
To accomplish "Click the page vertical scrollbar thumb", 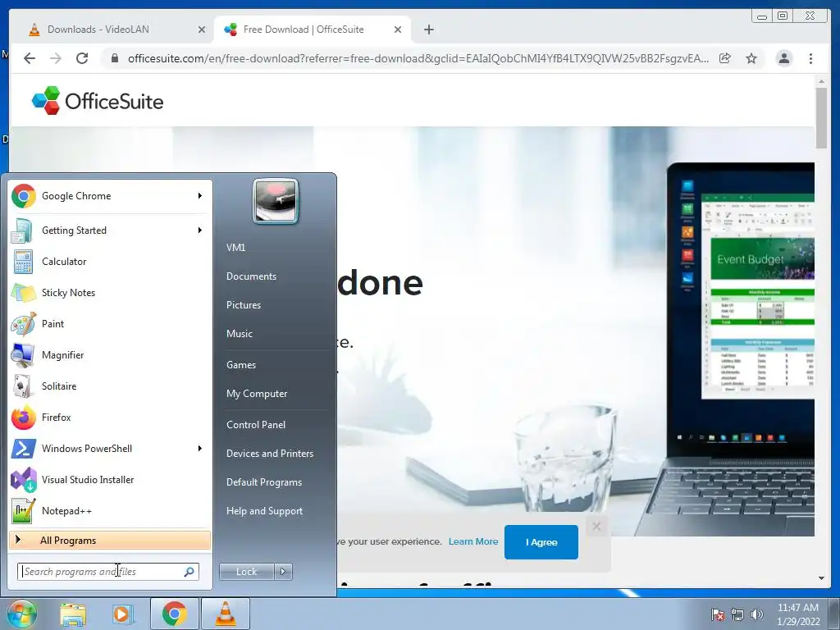I will click(821, 118).
